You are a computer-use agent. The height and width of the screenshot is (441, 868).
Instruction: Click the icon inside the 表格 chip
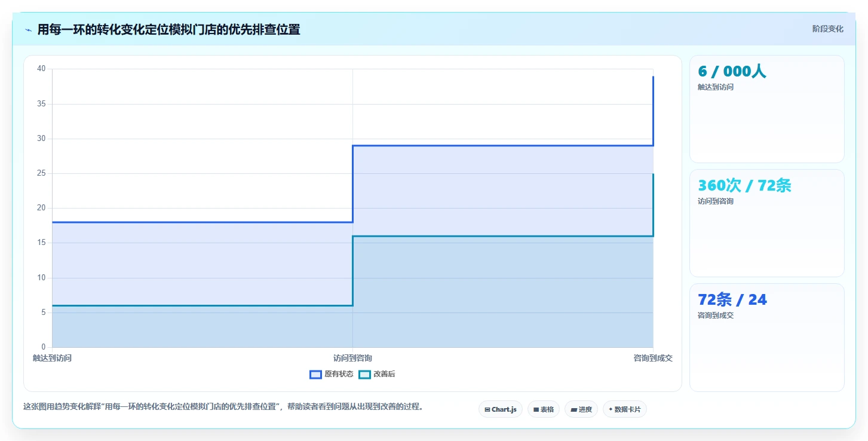pyautogui.click(x=536, y=410)
